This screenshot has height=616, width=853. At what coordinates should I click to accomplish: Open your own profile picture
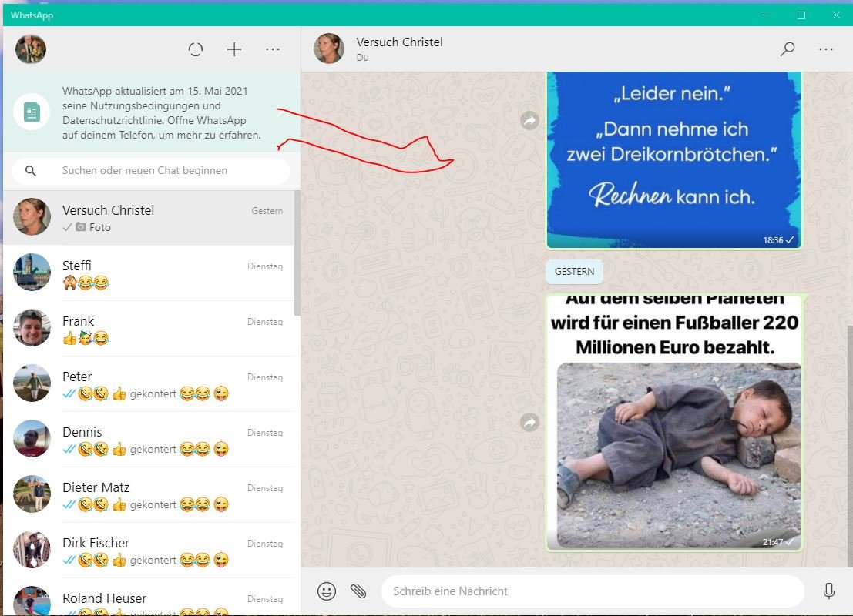pos(31,49)
